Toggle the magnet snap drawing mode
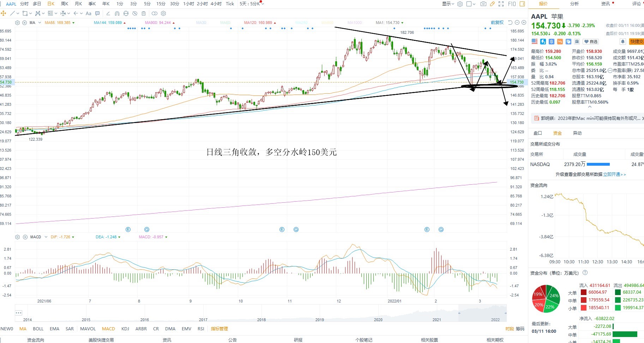 coord(117,13)
